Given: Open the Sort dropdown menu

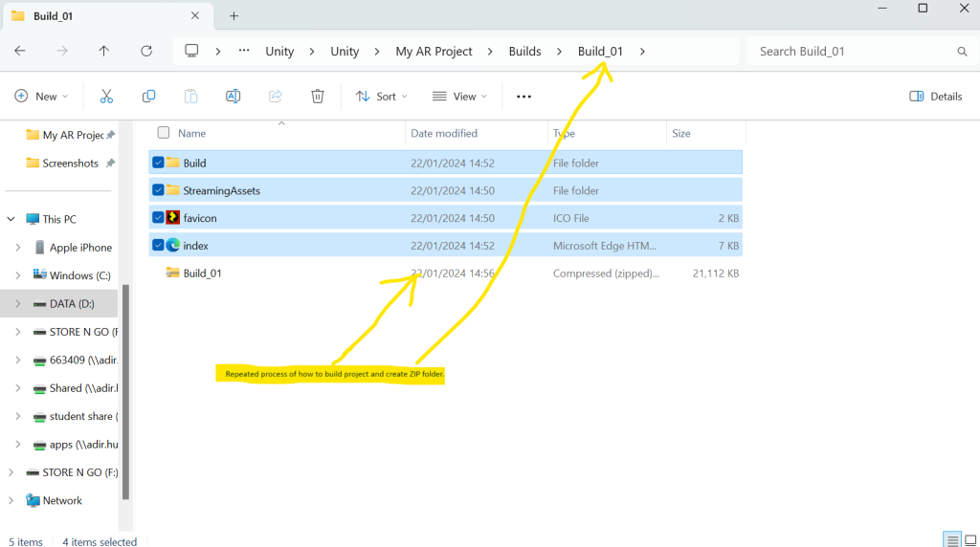Looking at the screenshot, I should [381, 97].
